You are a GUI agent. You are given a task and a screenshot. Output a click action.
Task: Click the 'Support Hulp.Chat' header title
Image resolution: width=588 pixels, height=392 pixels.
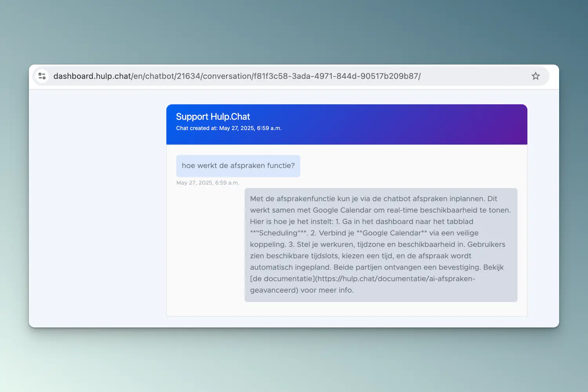(x=213, y=117)
